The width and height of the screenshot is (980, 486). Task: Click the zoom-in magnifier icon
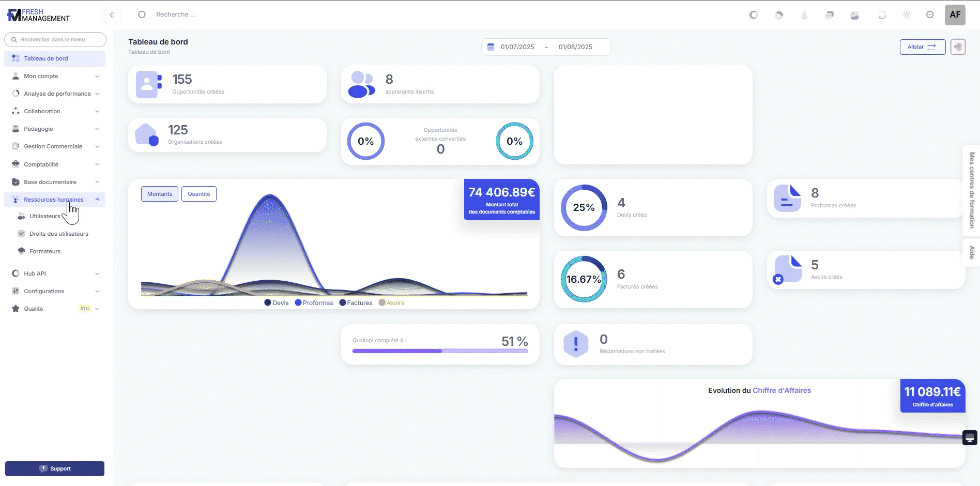click(x=930, y=15)
